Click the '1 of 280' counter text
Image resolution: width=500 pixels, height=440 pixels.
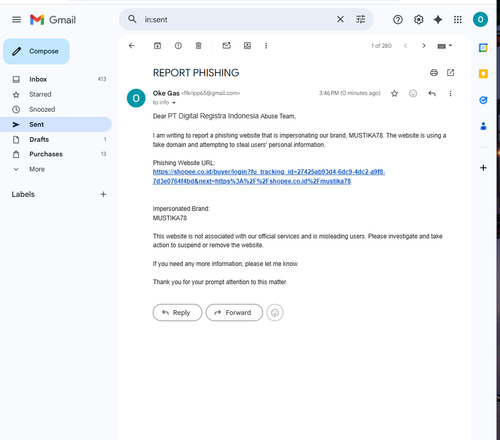click(x=381, y=46)
